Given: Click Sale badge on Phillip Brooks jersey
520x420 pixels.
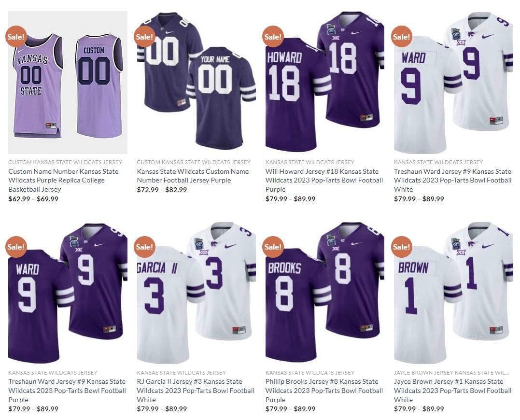Looking at the screenshot, I should coord(273,247).
